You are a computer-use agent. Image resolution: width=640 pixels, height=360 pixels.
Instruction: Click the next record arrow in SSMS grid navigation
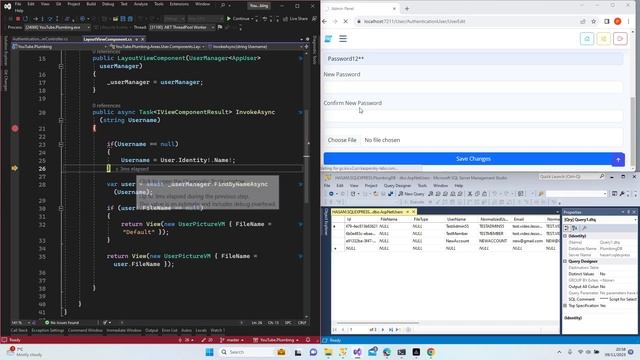[x=382, y=329]
